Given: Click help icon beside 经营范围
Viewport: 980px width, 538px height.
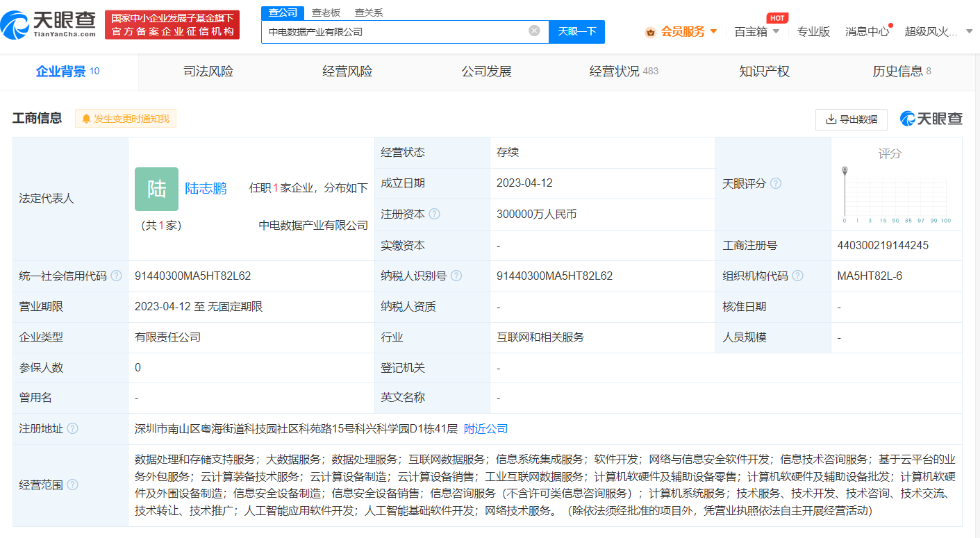Looking at the screenshot, I should [x=72, y=485].
